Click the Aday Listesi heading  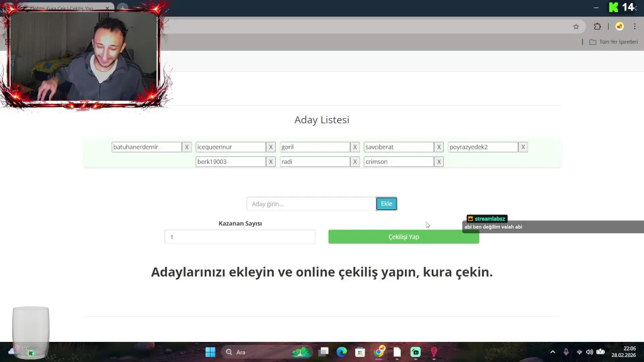point(322,120)
